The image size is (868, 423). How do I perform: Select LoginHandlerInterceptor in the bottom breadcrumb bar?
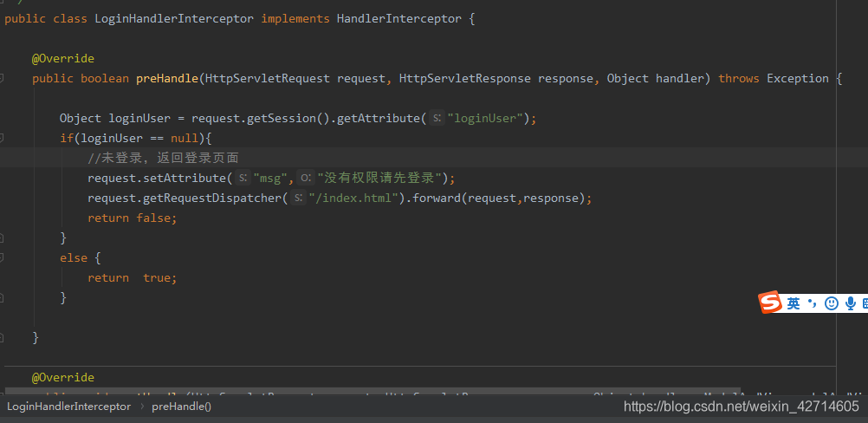[68, 407]
